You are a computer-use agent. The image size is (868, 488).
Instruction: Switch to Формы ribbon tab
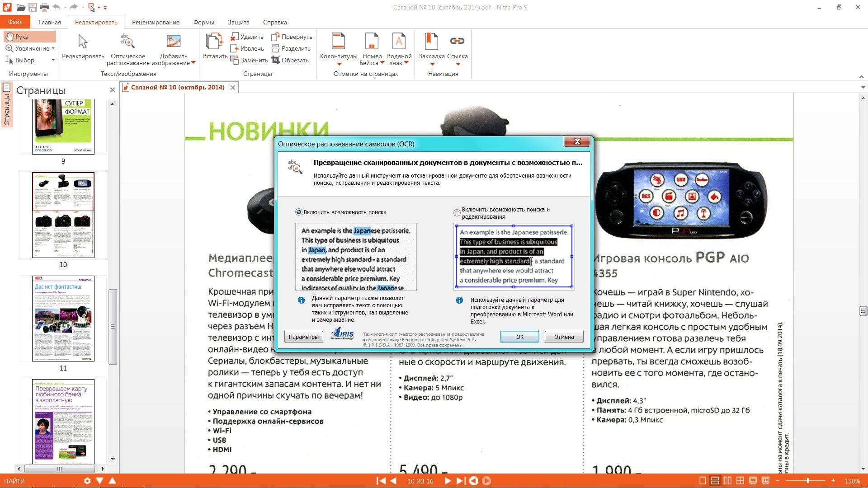click(203, 22)
